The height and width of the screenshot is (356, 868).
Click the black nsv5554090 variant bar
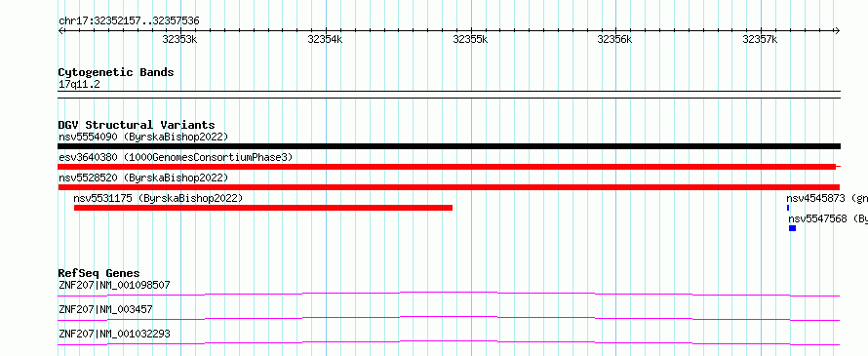point(449,146)
